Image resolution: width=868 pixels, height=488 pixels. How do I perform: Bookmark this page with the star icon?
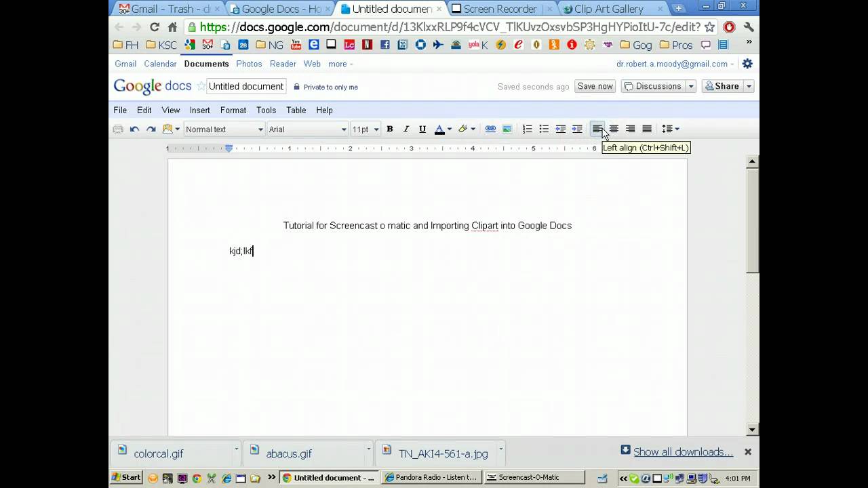pos(710,27)
